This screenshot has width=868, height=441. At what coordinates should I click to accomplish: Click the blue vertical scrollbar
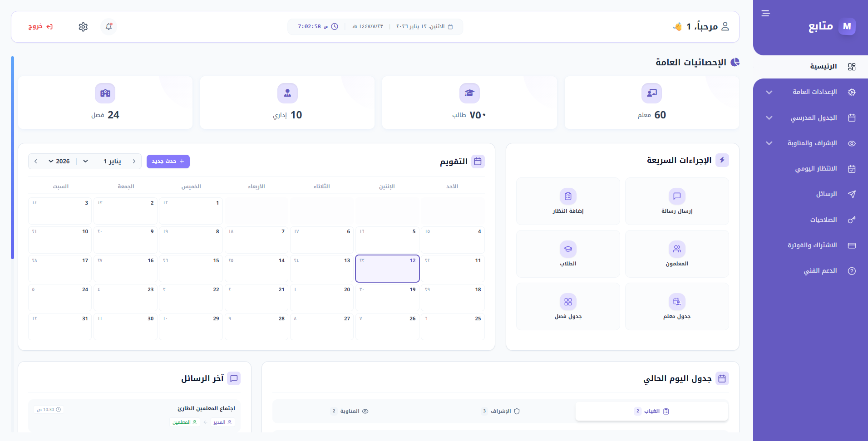coord(12,157)
